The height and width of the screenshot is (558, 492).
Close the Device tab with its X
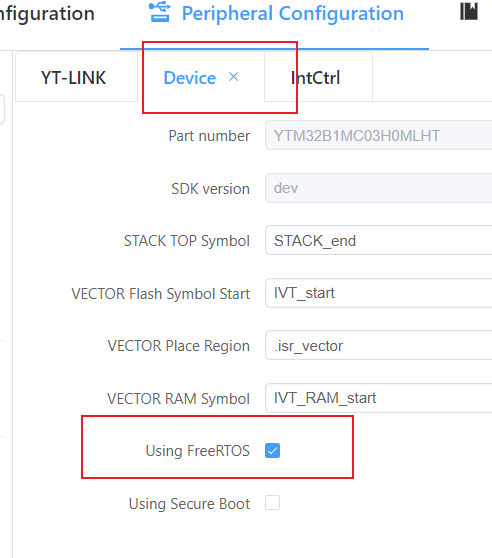point(233,77)
